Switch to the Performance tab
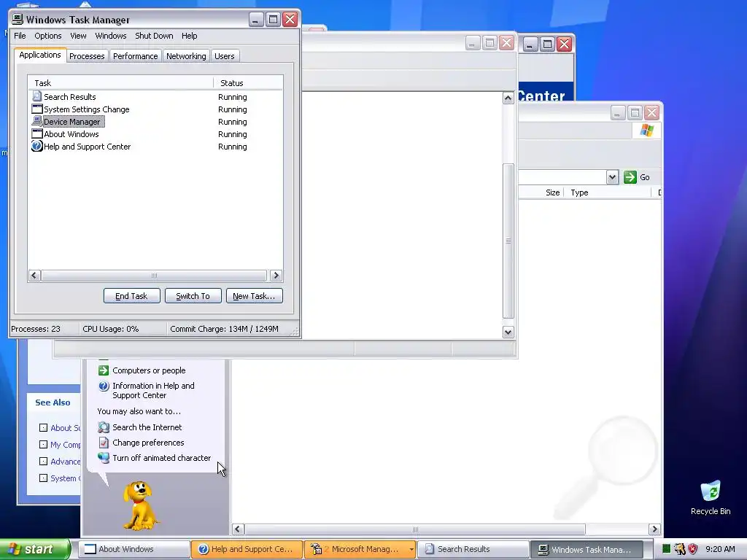 [135, 55]
